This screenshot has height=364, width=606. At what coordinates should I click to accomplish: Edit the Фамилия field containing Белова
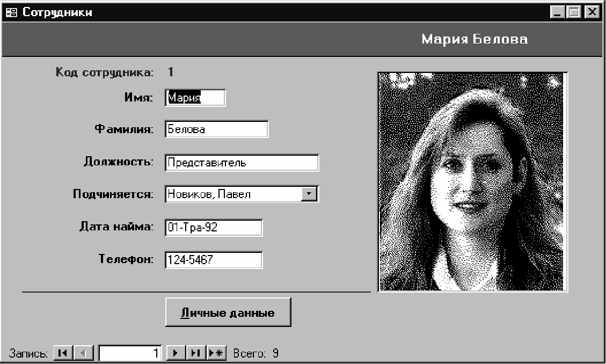point(216,129)
